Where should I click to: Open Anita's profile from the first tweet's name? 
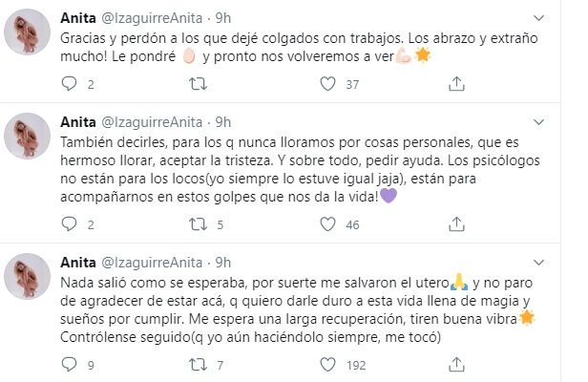pyautogui.click(x=78, y=18)
